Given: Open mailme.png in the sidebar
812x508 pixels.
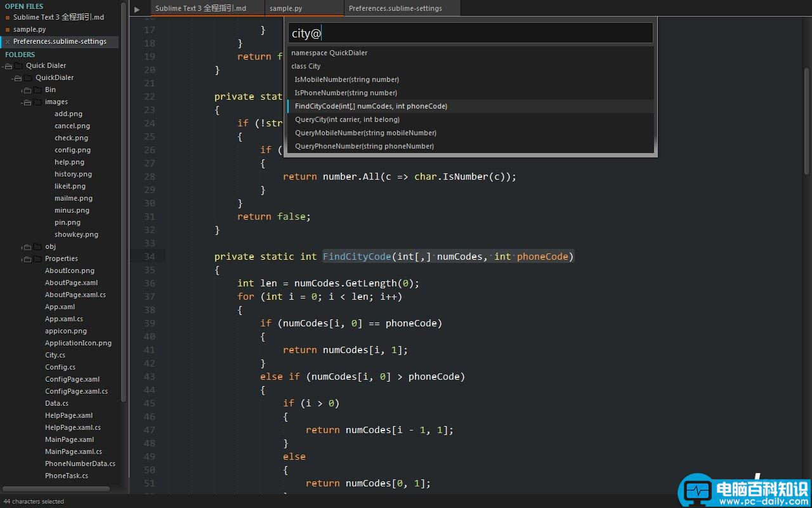Looking at the screenshot, I should 74,199.
